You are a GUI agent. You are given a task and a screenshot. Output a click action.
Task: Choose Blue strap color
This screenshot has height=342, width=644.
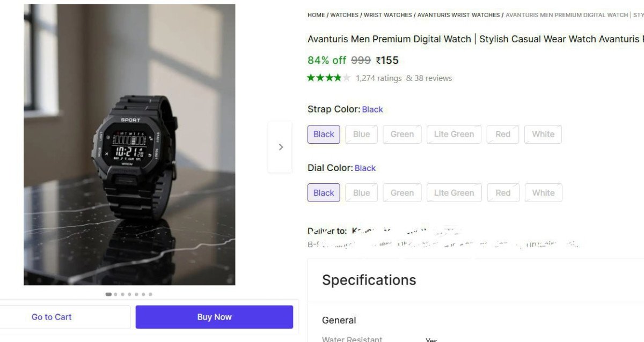pyautogui.click(x=361, y=135)
